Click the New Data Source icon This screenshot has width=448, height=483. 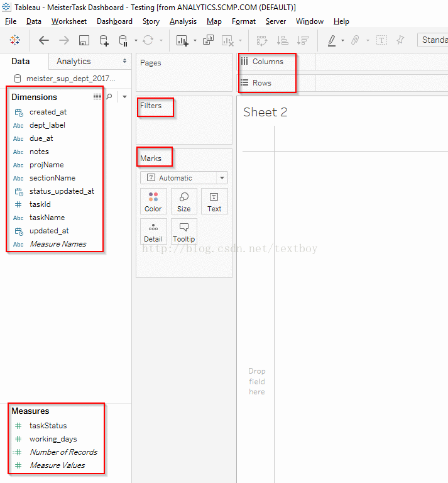coord(104,40)
